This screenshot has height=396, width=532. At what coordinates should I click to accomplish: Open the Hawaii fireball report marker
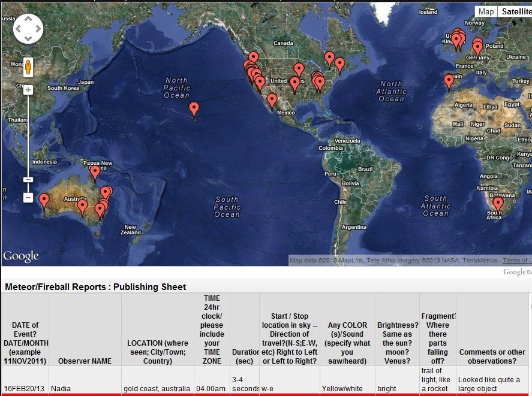click(x=194, y=109)
